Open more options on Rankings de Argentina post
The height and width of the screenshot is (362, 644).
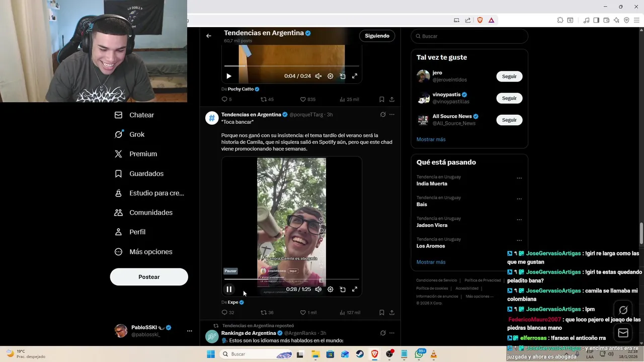pyautogui.click(x=392, y=333)
